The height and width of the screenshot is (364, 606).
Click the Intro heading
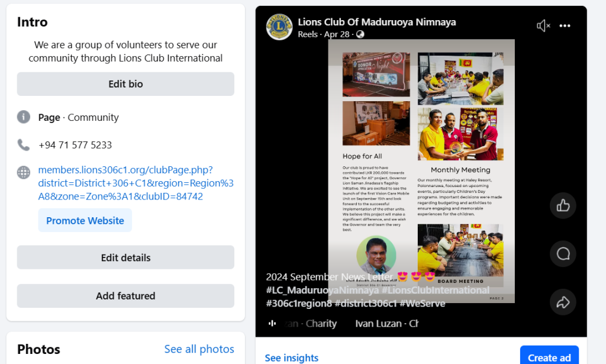[32, 22]
